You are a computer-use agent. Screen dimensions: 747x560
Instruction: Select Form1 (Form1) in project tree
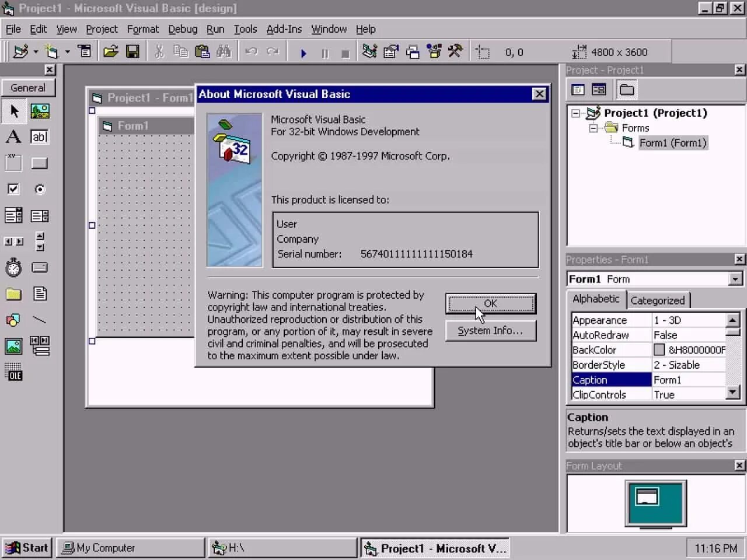tap(672, 143)
